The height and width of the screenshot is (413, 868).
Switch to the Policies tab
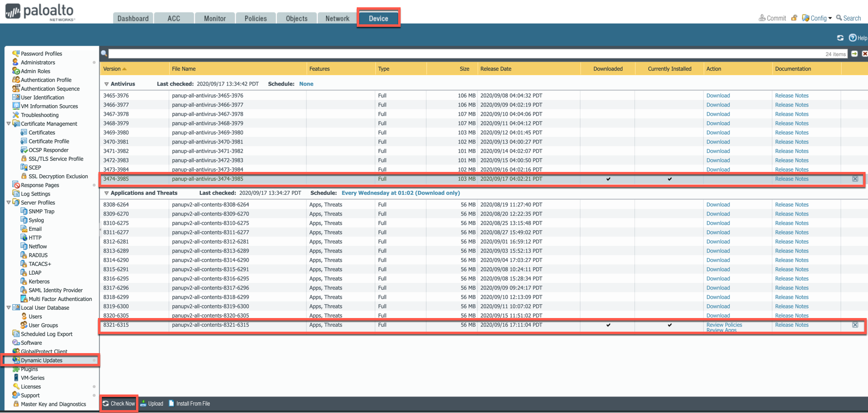[x=255, y=19]
